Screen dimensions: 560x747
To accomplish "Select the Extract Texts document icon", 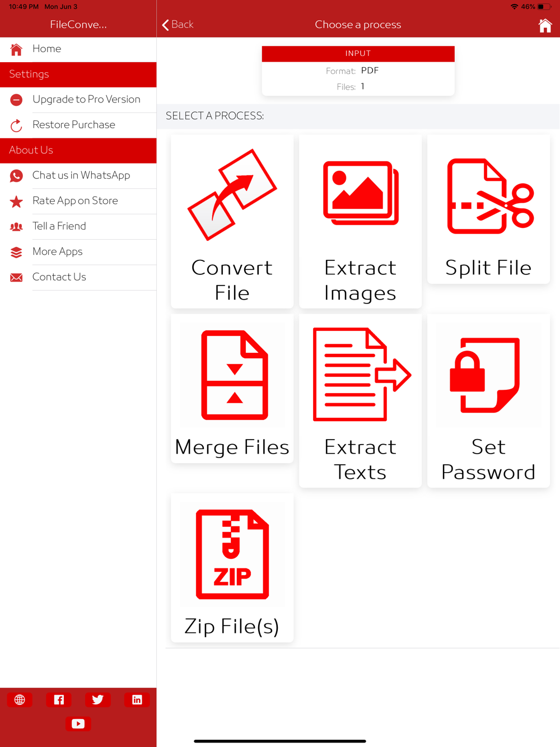I will [x=362, y=374].
